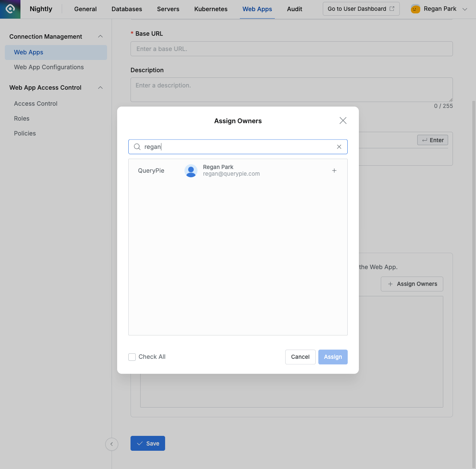Click the external link icon on User Dashboard
476x469 pixels.
pos(392,8)
